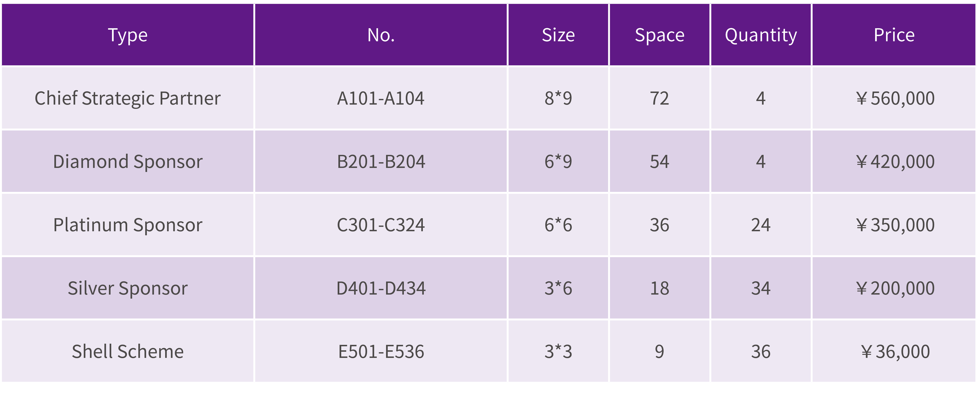This screenshot has width=980, height=393.
Task: Click the D401-D434 booth number cell
Action: (x=381, y=288)
